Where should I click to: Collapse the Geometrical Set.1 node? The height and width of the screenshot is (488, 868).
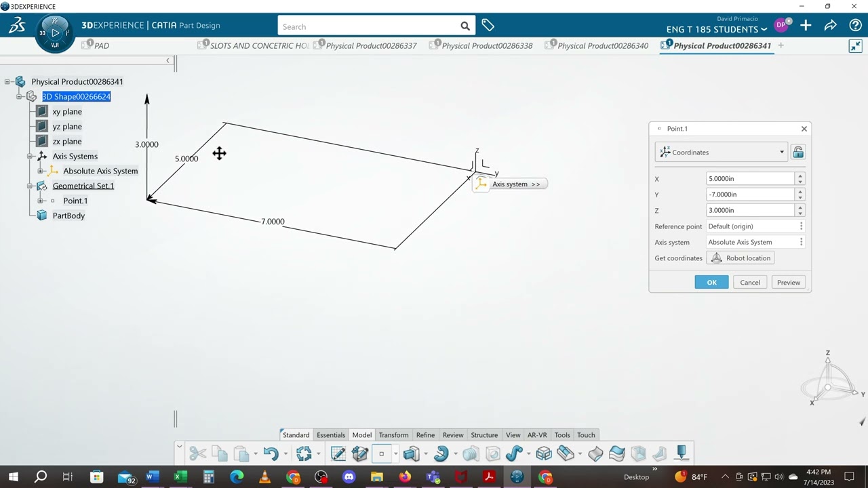click(30, 186)
